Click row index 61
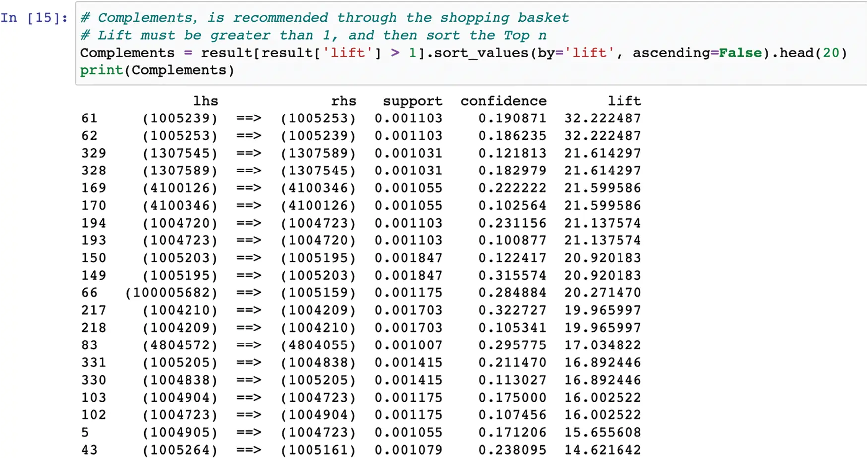This screenshot has height=459, width=868. pyautogui.click(x=89, y=118)
